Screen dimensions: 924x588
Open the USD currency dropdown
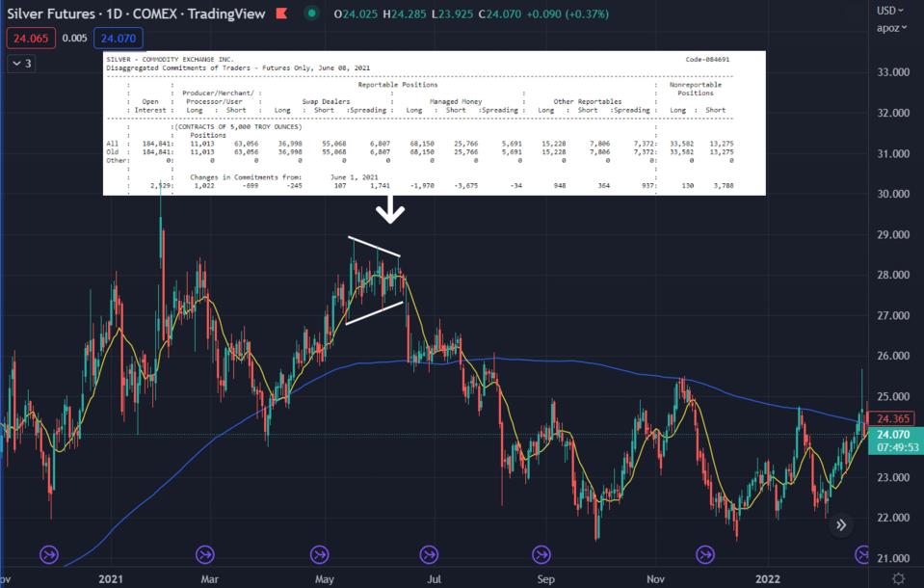[x=890, y=11]
